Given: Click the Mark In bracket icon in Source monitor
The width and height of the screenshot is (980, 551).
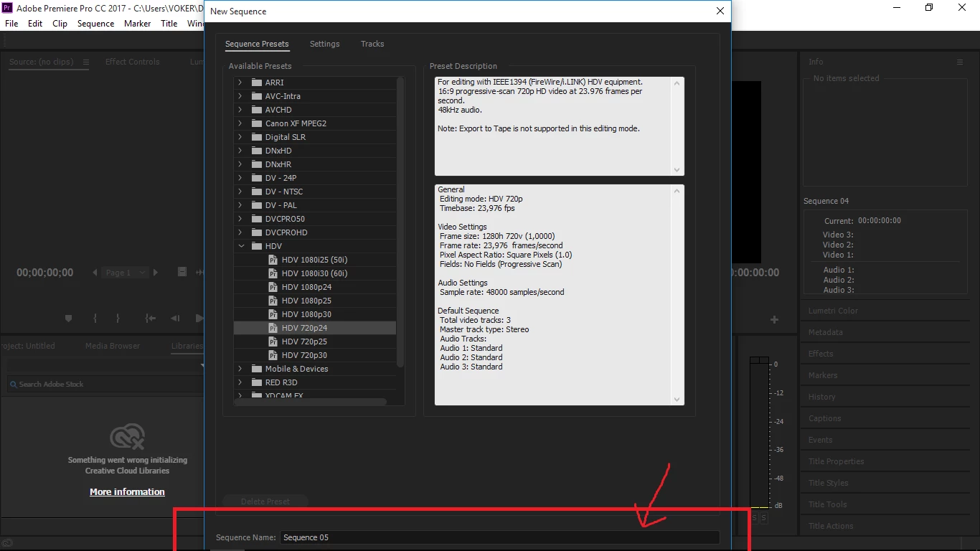Looking at the screenshot, I should pyautogui.click(x=95, y=319).
